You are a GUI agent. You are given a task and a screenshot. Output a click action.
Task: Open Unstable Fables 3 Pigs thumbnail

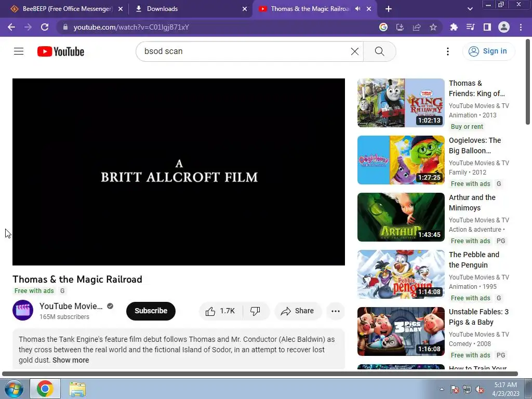pos(401,331)
